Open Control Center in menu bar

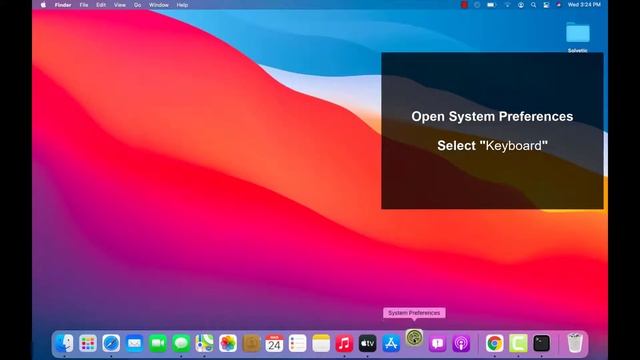click(x=546, y=5)
